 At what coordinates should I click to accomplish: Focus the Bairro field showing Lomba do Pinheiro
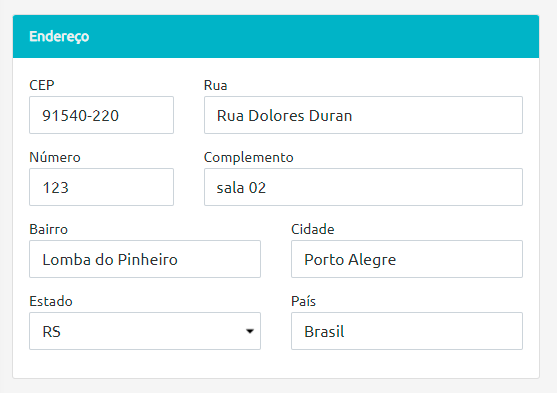145,259
